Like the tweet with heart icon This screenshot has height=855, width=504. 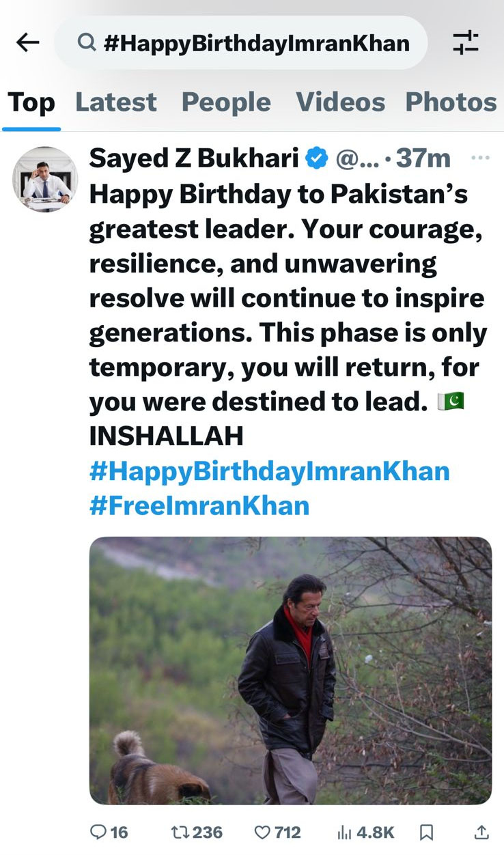(262, 832)
